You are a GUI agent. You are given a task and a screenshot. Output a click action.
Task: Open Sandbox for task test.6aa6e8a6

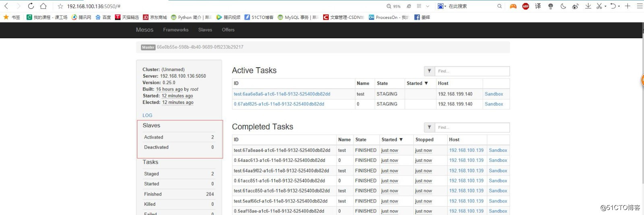[494, 94]
